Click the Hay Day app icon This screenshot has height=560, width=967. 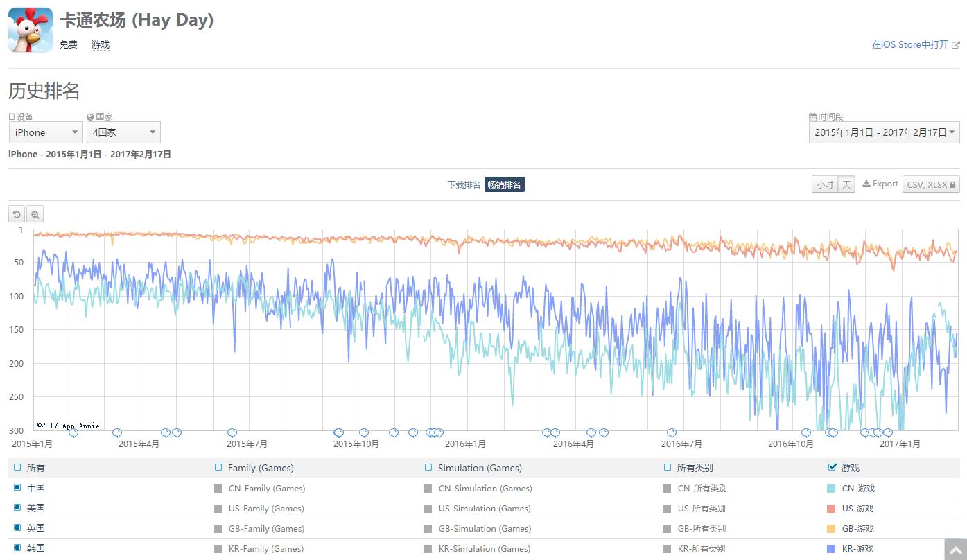[x=31, y=30]
